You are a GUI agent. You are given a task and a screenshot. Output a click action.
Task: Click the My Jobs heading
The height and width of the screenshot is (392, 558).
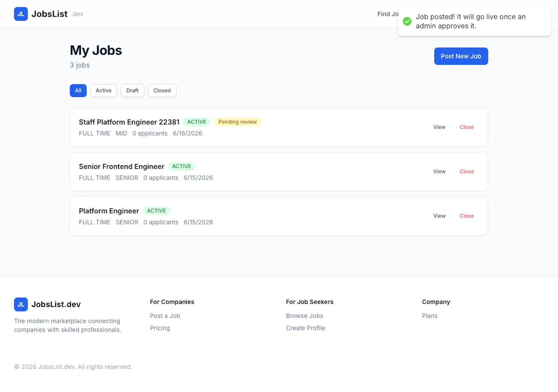coord(96,51)
